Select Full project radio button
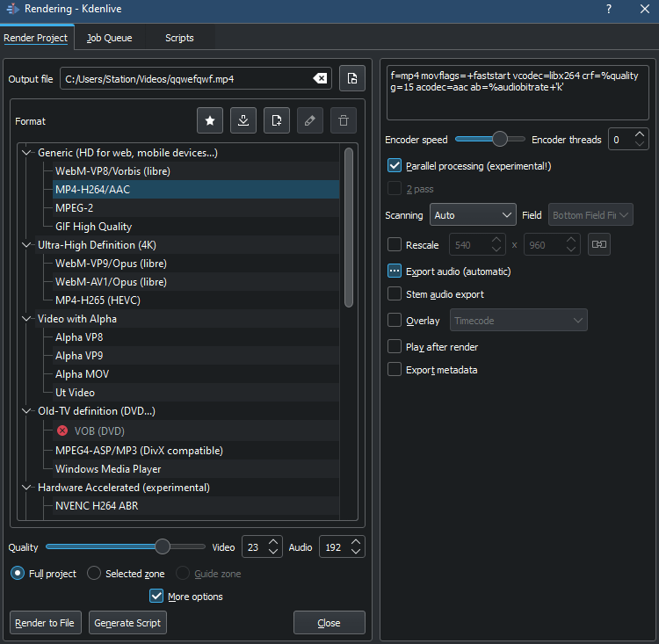The width and height of the screenshot is (659, 644). 18,573
